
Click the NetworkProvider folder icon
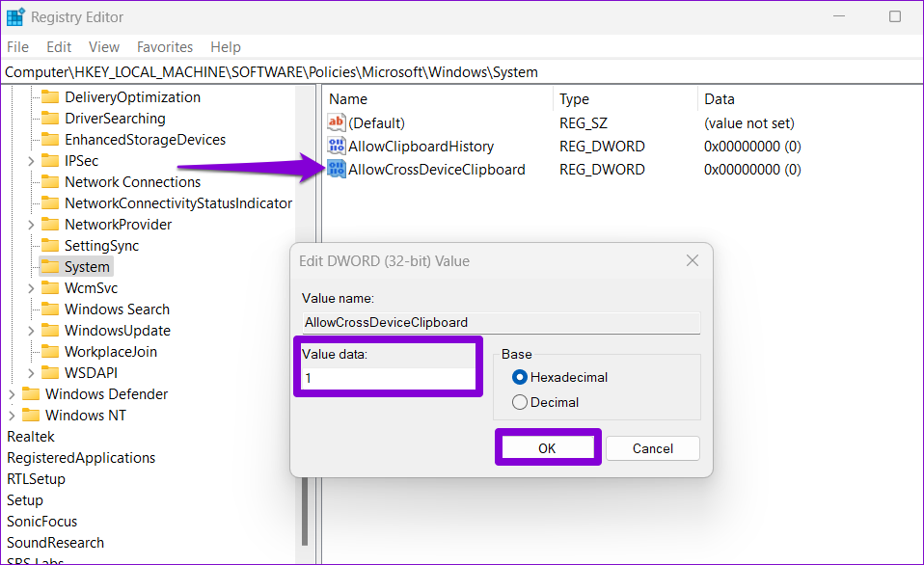click(x=49, y=224)
